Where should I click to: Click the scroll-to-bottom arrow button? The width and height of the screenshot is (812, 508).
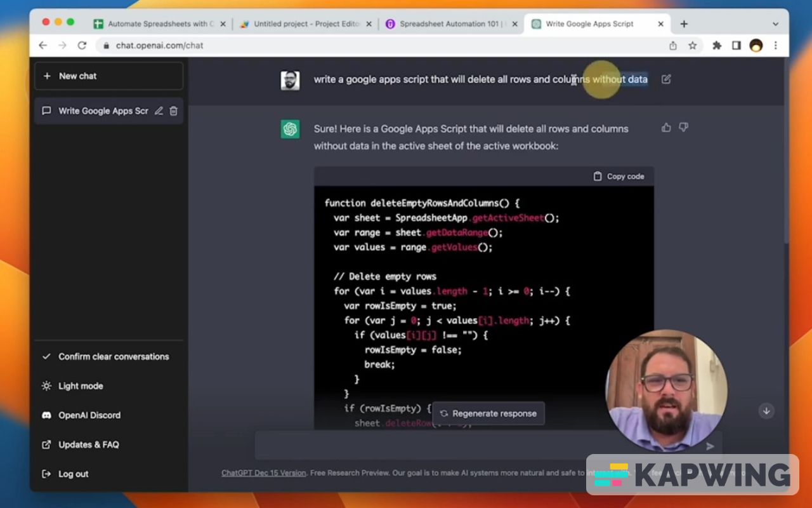click(x=766, y=411)
